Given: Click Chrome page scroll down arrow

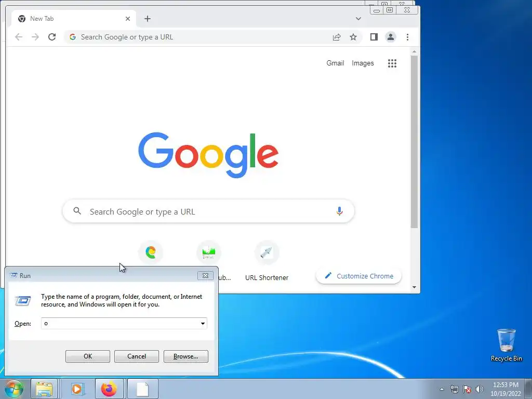Looking at the screenshot, I should 414,287.
